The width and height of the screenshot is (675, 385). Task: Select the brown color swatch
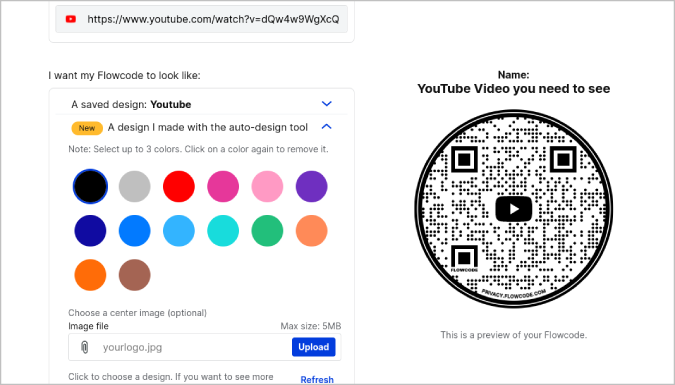(x=135, y=275)
